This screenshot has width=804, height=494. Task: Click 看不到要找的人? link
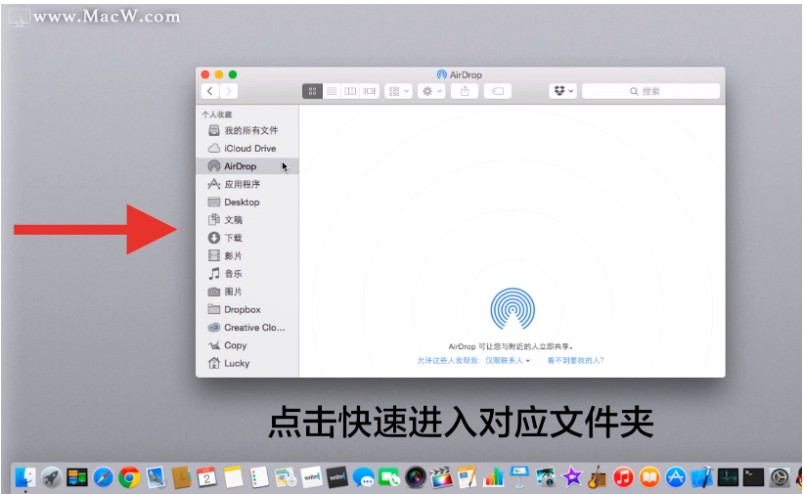tap(575, 361)
